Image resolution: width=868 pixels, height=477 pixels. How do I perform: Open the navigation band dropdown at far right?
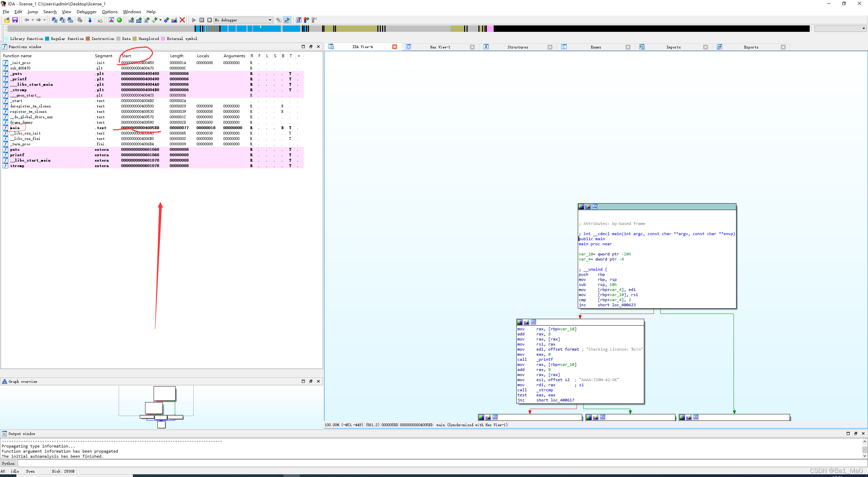pyautogui.click(x=864, y=28)
